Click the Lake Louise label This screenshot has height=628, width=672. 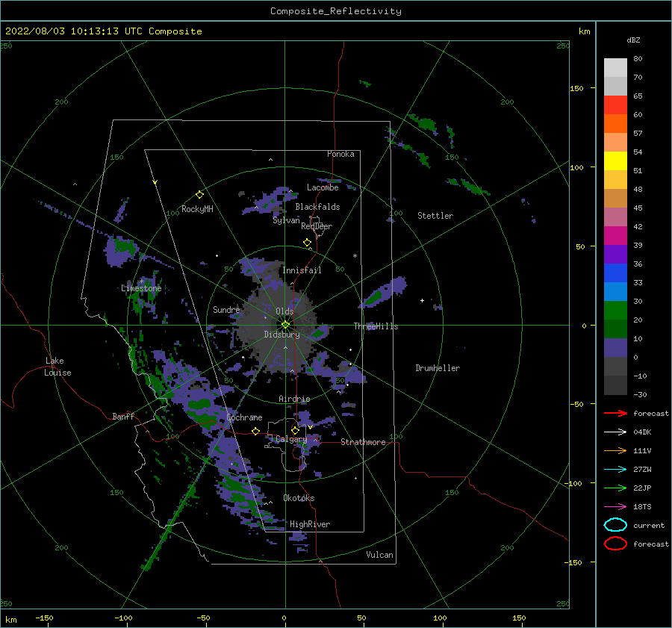(x=57, y=367)
